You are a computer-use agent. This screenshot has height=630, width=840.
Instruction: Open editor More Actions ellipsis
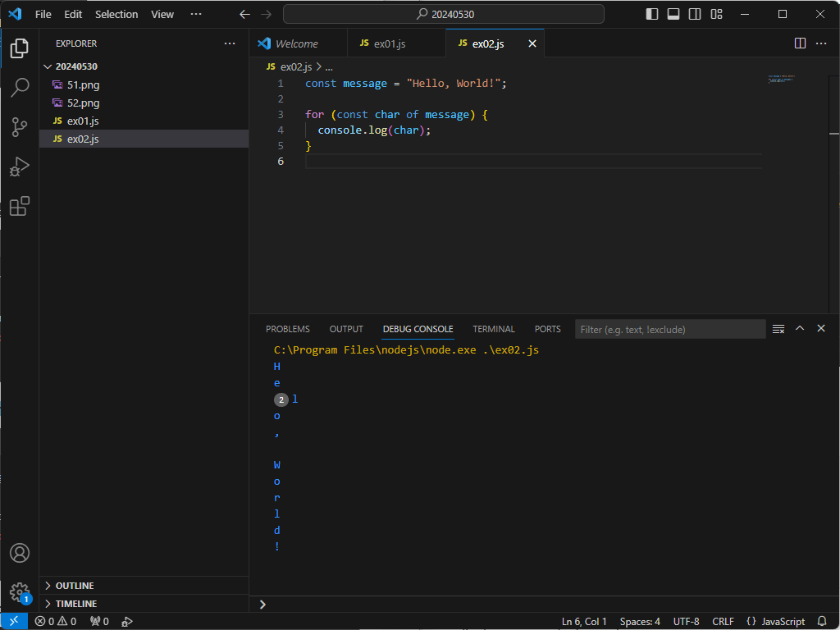[821, 43]
